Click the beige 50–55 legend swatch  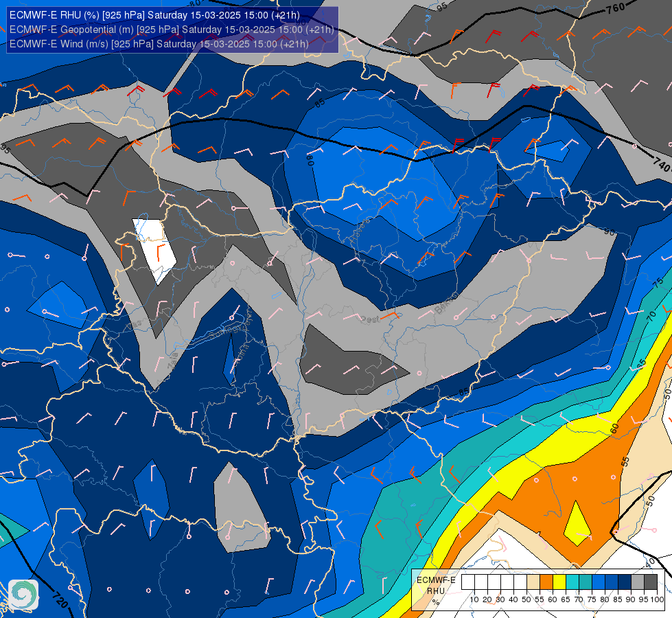point(533,582)
